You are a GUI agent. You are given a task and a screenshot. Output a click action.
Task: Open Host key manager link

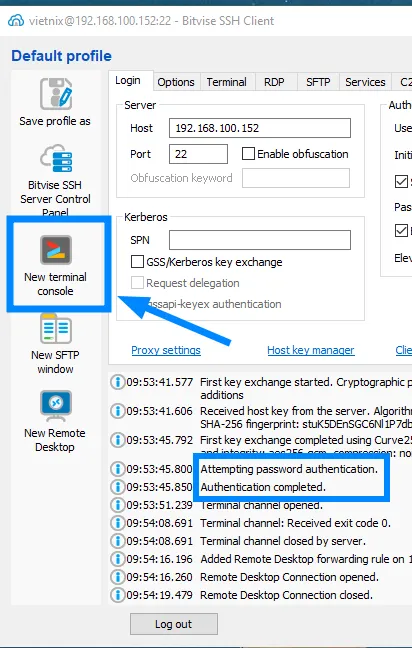point(311,350)
